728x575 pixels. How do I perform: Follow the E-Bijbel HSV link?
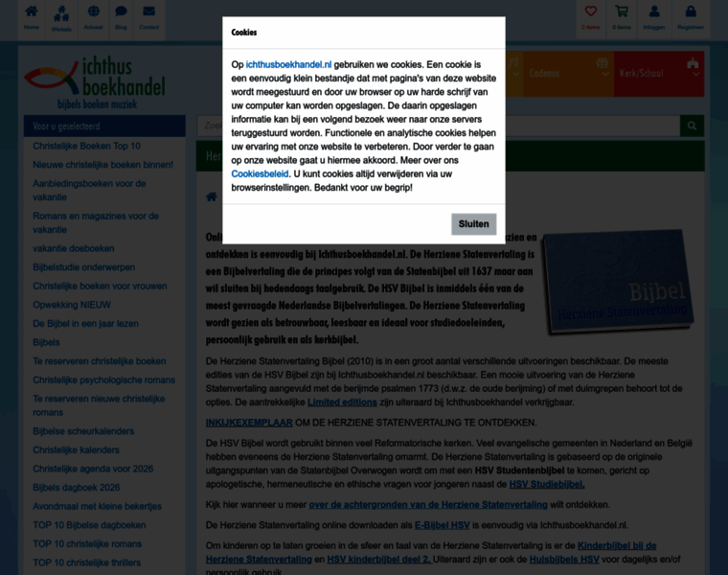(x=442, y=525)
